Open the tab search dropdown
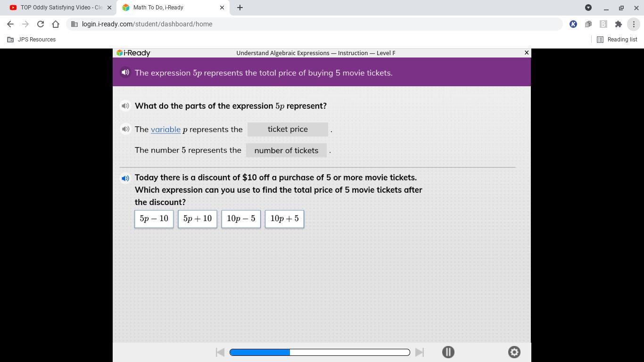 (588, 8)
